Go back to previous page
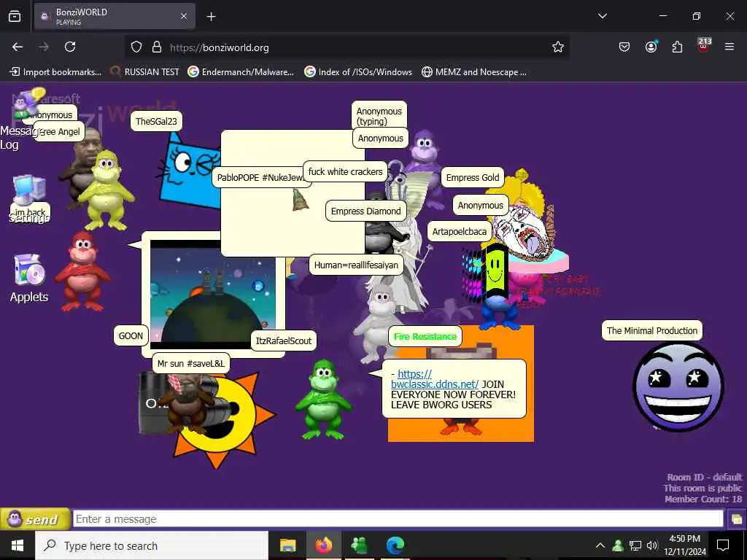This screenshot has width=747, height=560. click(18, 47)
